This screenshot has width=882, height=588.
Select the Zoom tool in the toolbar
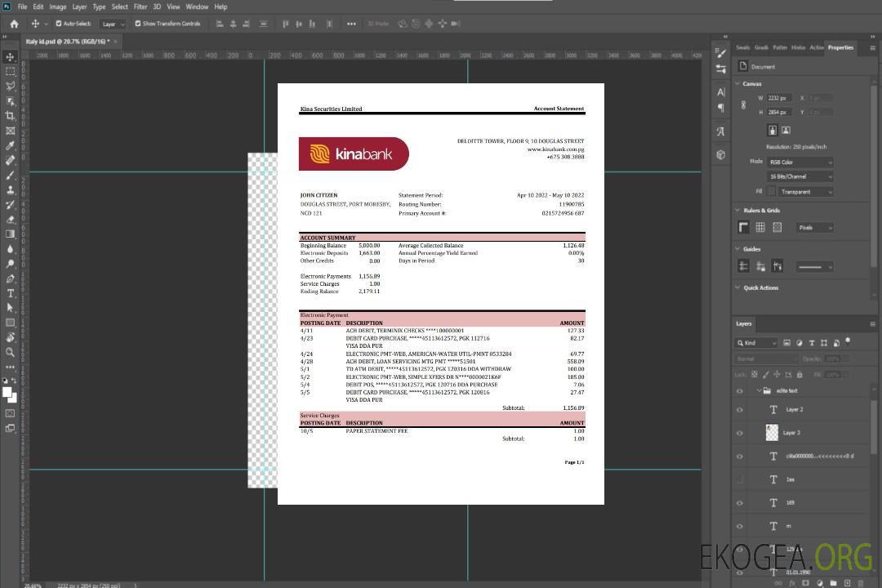tap(11, 352)
